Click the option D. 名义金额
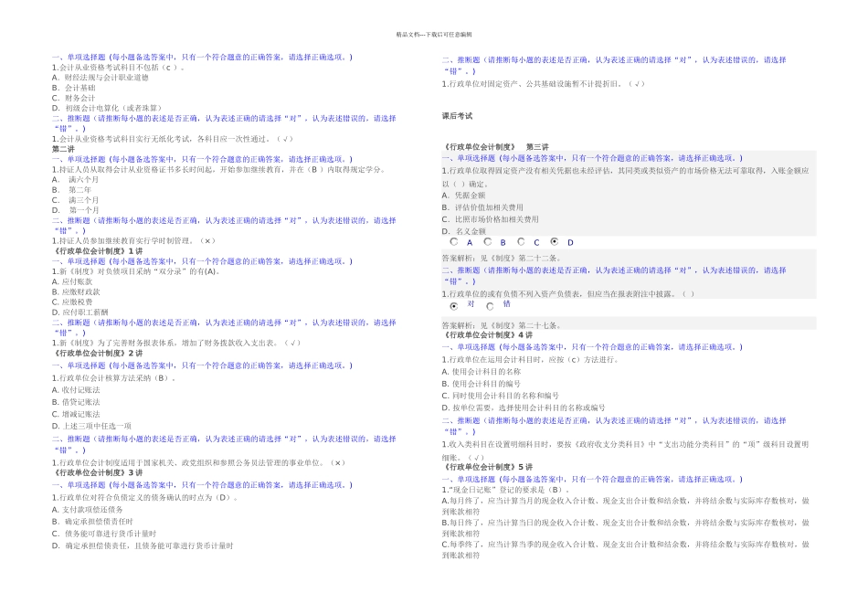 464,231
